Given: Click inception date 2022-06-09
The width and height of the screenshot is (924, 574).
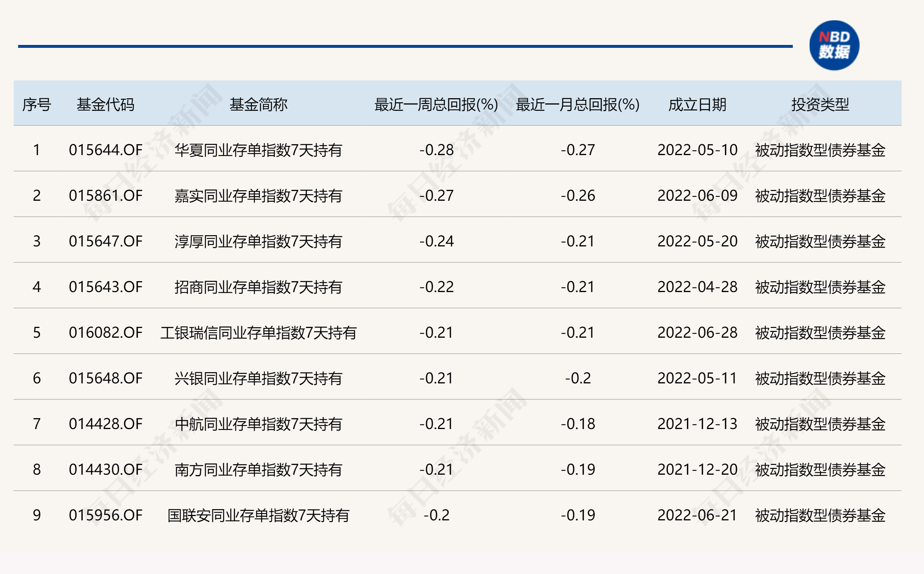Looking at the screenshot, I should (698, 196).
